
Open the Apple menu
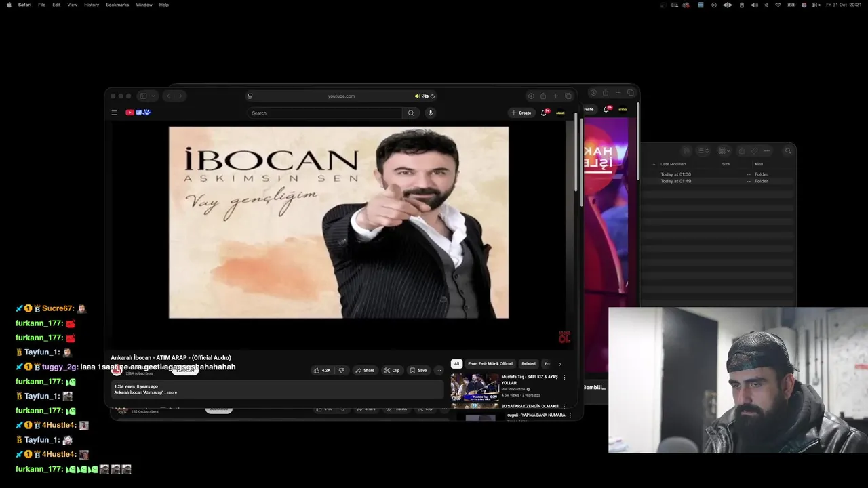pos(9,5)
